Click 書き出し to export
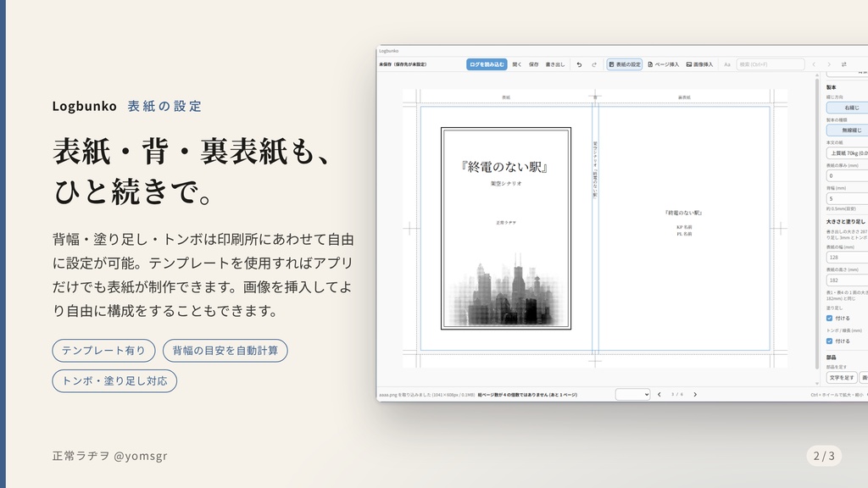 pyautogui.click(x=554, y=64)
